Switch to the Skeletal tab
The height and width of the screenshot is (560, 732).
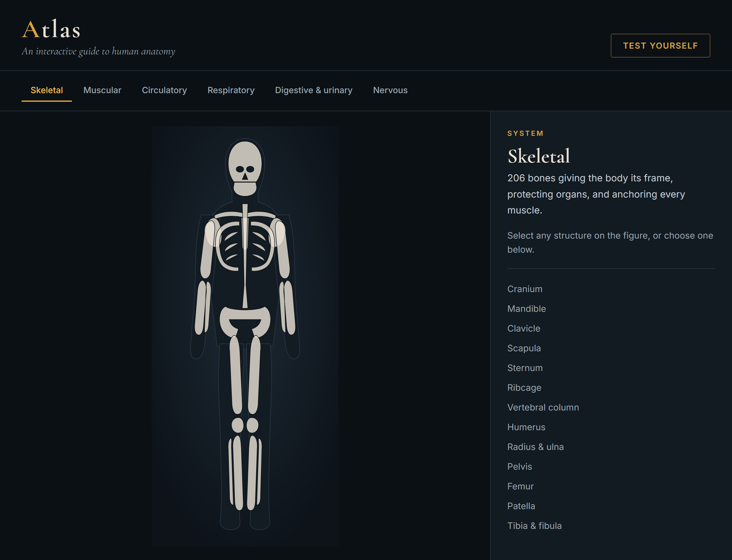[x=47, y=90]
